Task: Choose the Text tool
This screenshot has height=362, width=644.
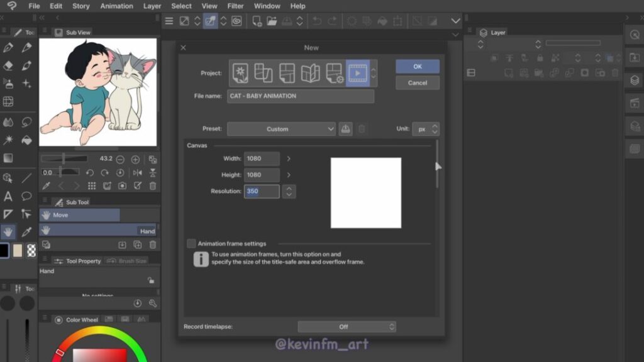Action: [8, 196]
